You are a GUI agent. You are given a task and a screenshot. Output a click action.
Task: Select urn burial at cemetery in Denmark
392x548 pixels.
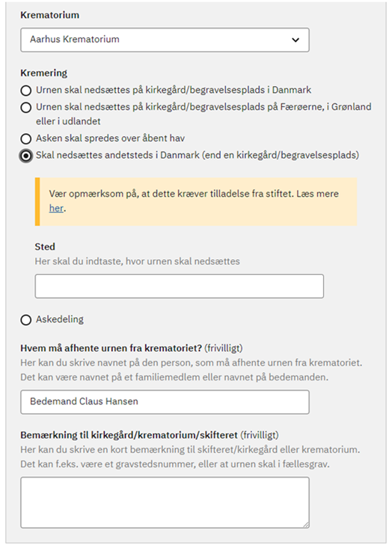tap(26, 91)
